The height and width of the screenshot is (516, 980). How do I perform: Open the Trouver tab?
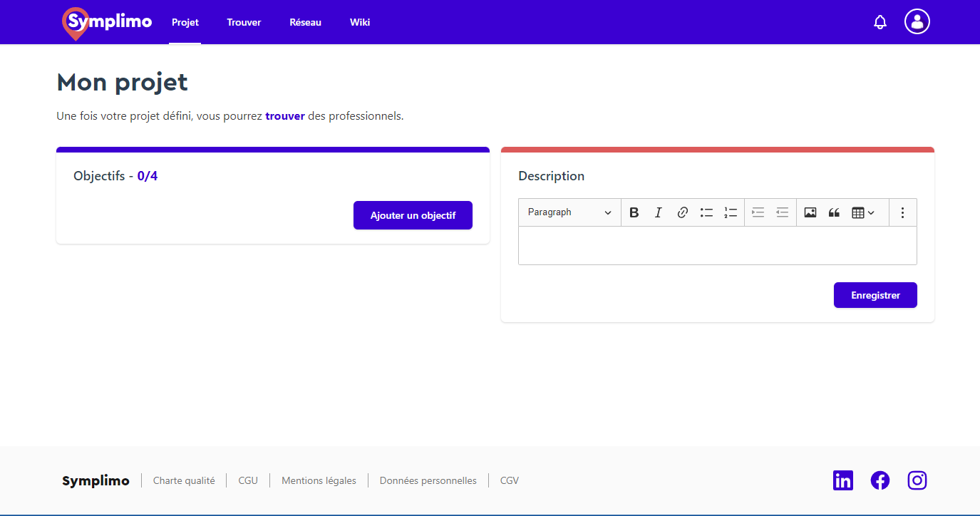(x=244, y=22)
